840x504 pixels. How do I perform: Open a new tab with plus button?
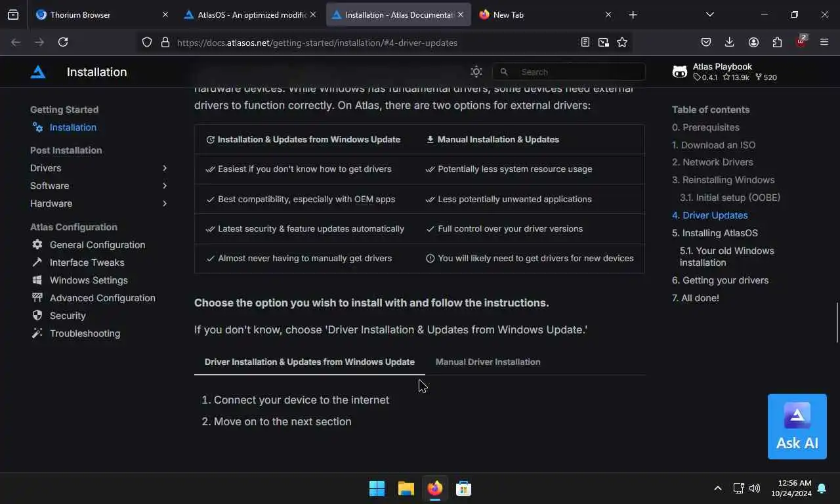(633, 14)
